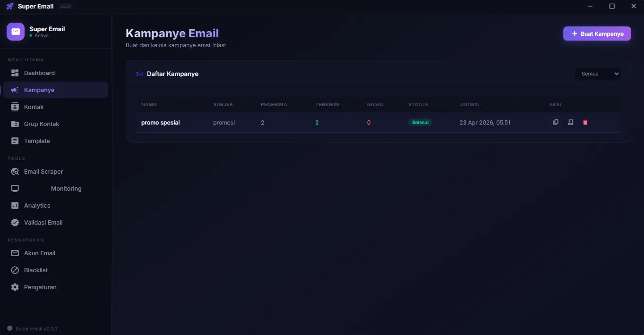Click the v2.0 version badge in title bar
This screenshot has height=335, width=644.
point(65,7)
